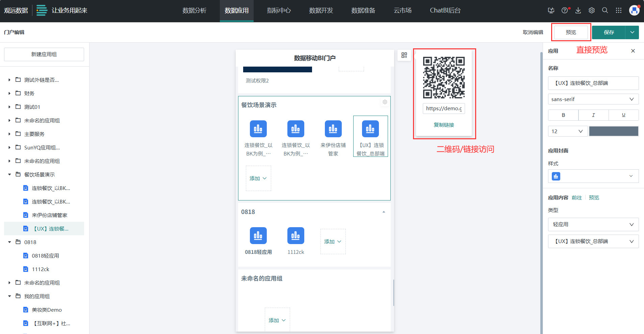The height and width of the screenshot is (334, 644).
Task: Collapse the 0818 application group
Action: (383, 212)
